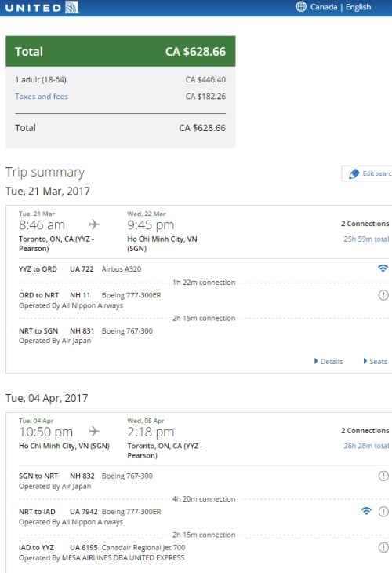This screenshot has height=573, width=392.
Task: Click the 2 Connections label for outbound flight
Action: point(365,224)
